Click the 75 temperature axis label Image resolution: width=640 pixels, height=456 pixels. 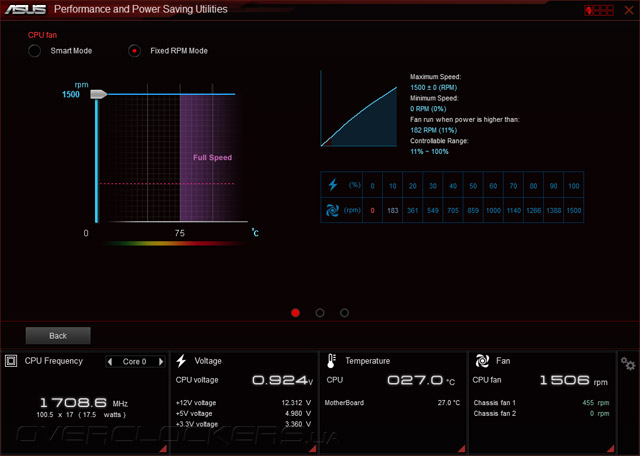(180, 233)
